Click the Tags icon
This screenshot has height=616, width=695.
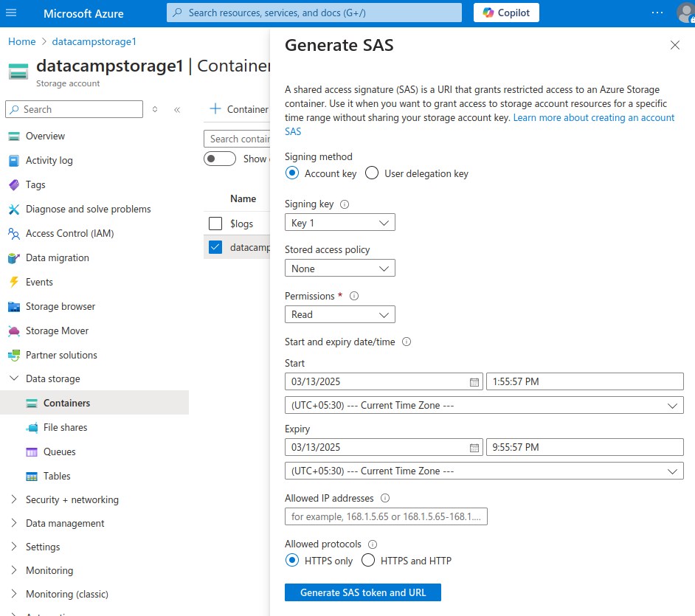click(x=14, y=184)
